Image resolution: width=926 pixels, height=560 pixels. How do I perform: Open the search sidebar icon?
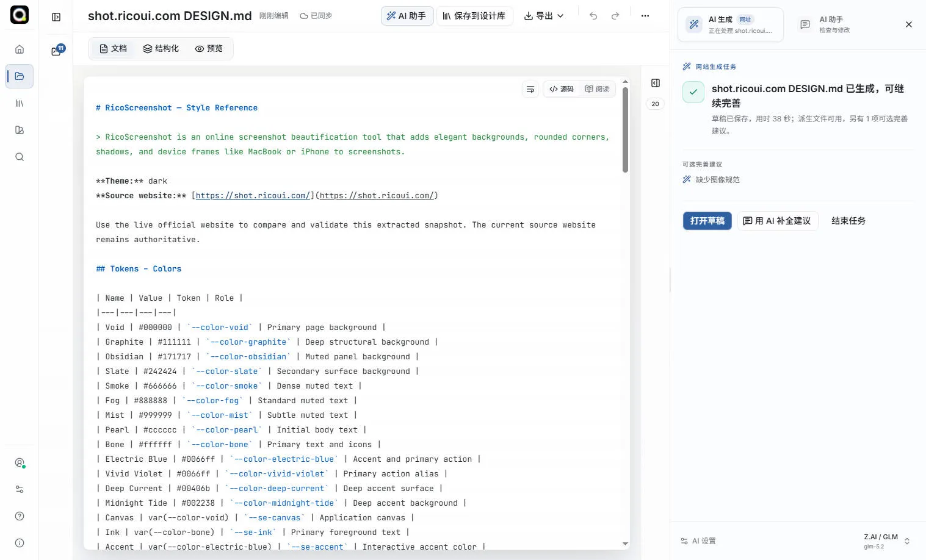(x=20, y=157)
